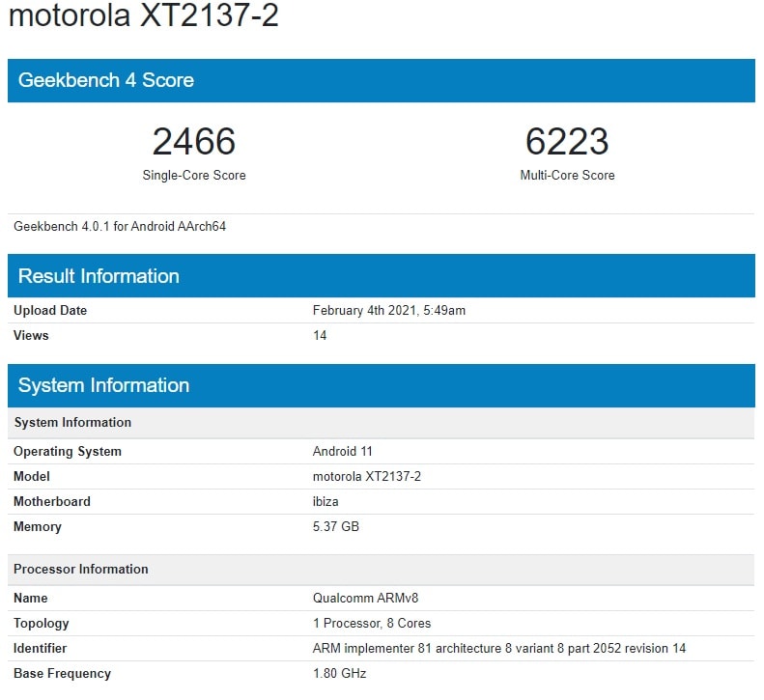The height and width of the screenshot is (700, 764).
Task: Click the Views label
Action: pyautogui.click(x=31, y=336)
